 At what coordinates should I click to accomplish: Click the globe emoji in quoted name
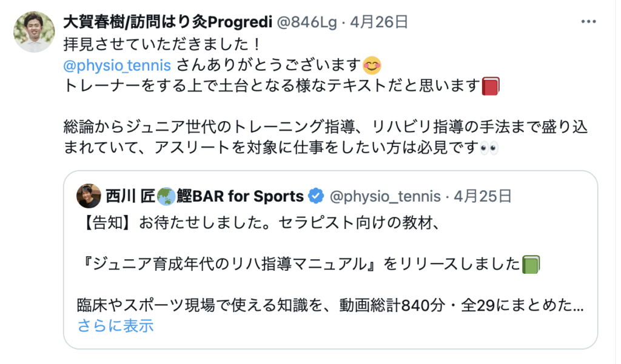point(166,196)
